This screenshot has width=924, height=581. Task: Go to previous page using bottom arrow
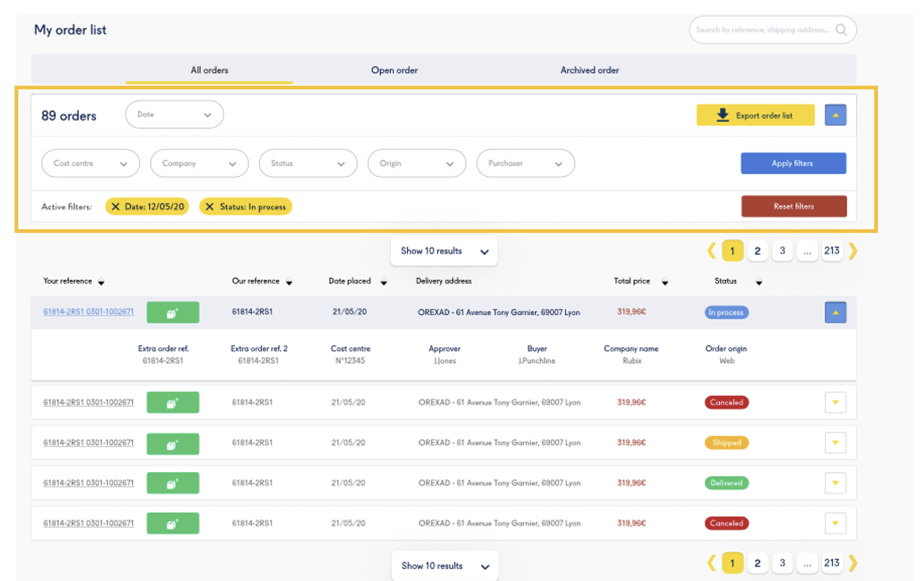point(712,563)
